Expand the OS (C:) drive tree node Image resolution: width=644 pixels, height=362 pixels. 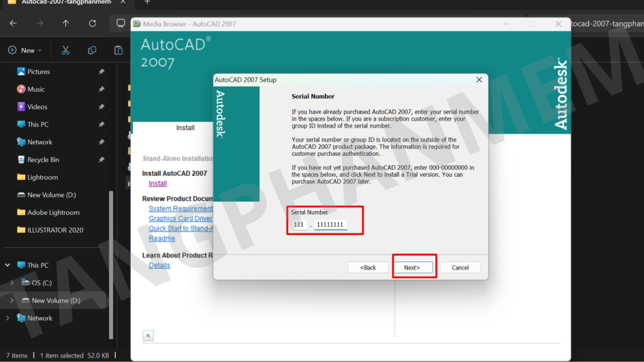coord(11,283)
